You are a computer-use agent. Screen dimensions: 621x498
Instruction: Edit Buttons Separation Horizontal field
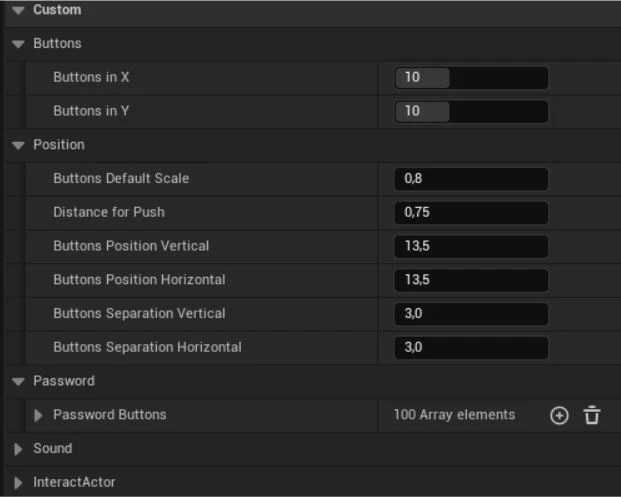[471, 347]
